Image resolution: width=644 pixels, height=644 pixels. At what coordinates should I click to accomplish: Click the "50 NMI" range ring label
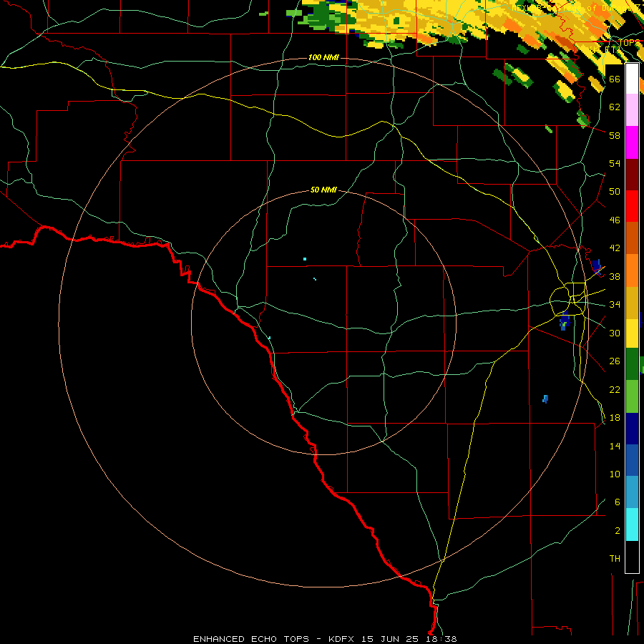tap(323, 190)
